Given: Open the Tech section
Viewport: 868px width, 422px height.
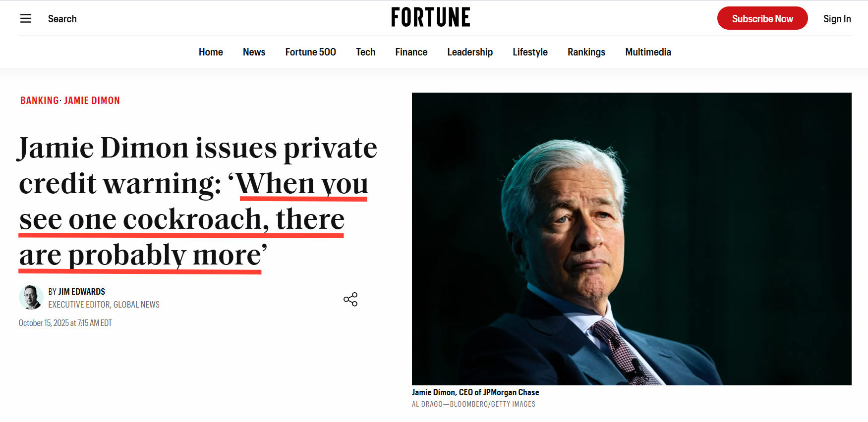Looking at the screenshot, I should coord(365,52).
